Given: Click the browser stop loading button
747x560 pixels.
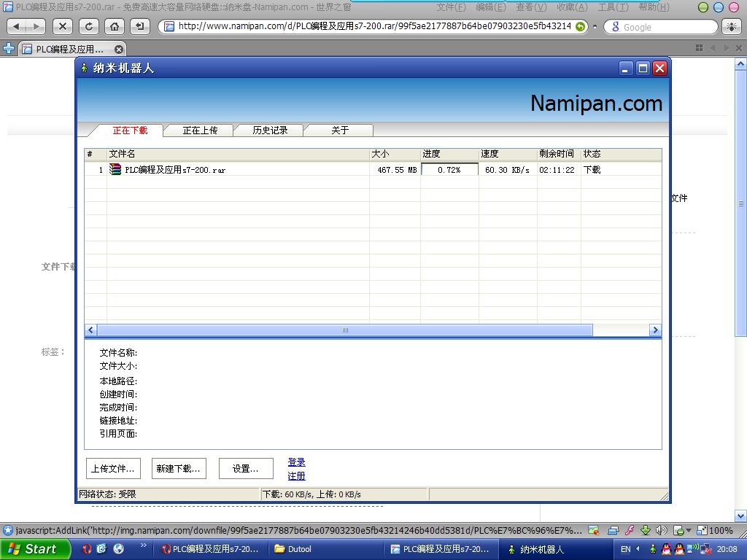Looking at the screenshot, I should click(63, 27).
